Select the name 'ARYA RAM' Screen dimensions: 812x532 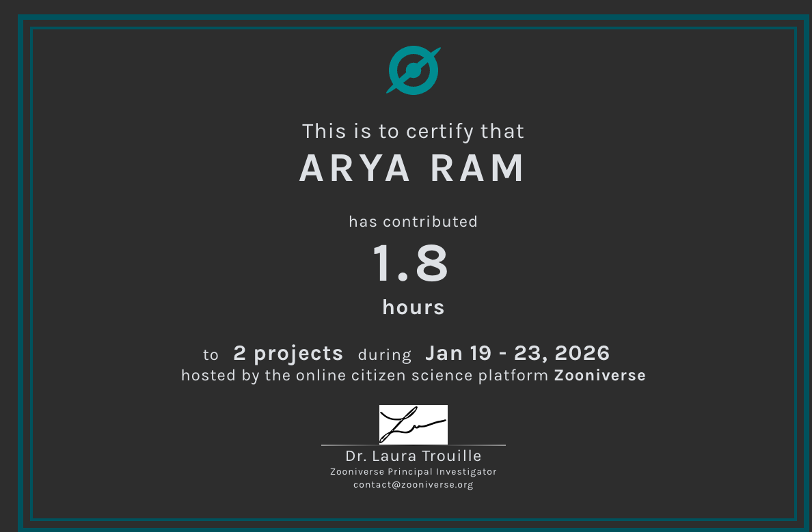[412, 168]
